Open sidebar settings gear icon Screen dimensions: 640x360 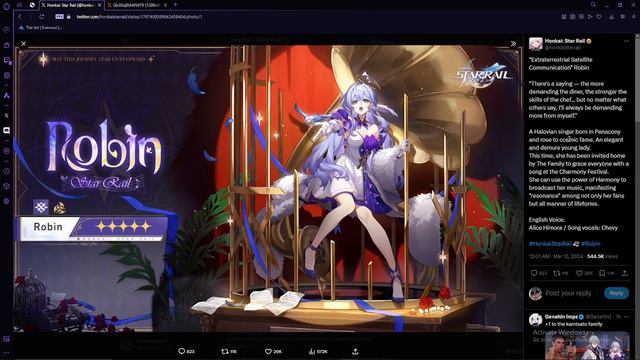(7, 201)
